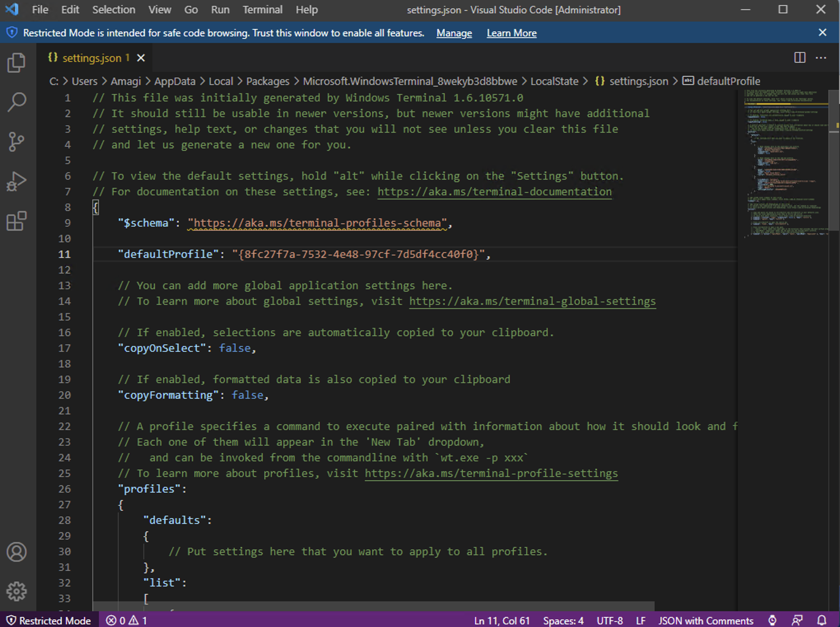Viewport: 840px width, 627px height.
Task: Open the notifications bell in status bar
Action: click(821, 620)
